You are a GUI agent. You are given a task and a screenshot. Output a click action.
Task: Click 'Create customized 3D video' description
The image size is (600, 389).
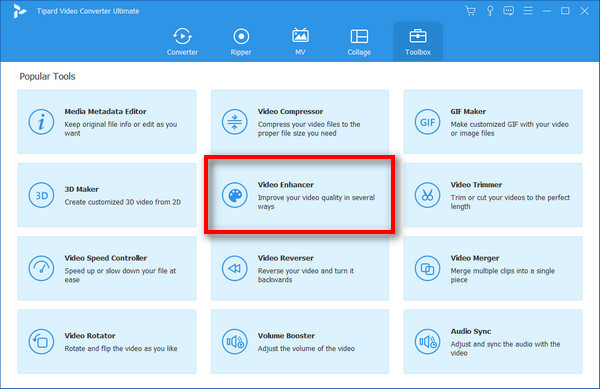point(122,202)
